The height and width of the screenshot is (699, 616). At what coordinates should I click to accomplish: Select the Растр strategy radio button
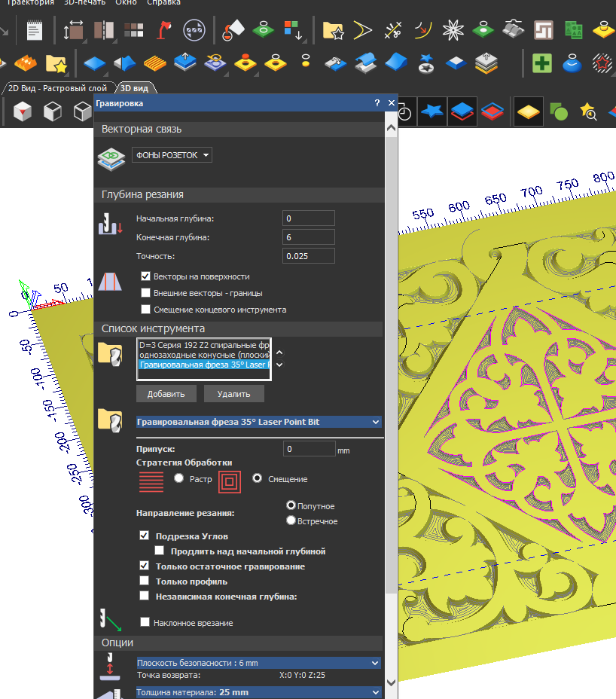pos(178,478)
